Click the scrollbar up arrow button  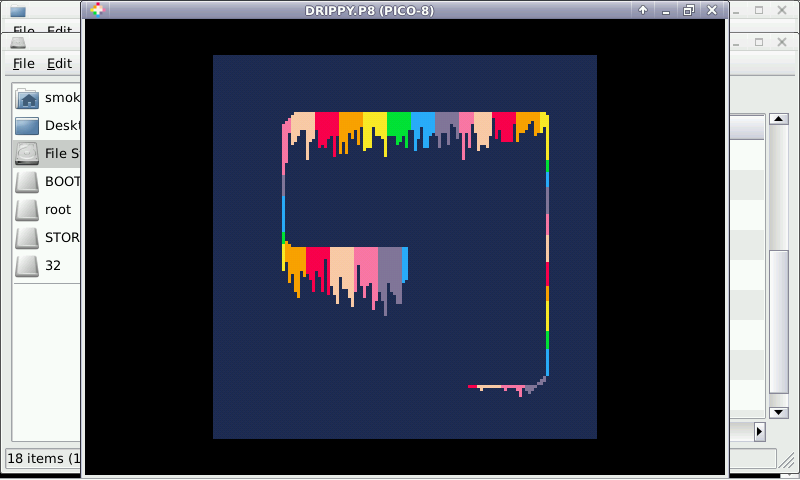(778, 120)
